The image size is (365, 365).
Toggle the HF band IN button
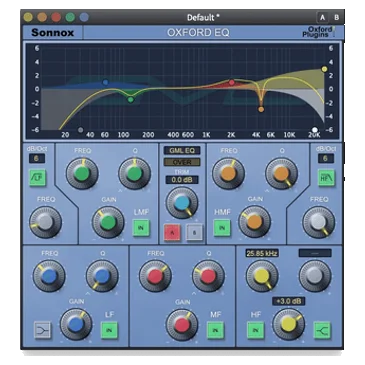click(x=256, y=330)
